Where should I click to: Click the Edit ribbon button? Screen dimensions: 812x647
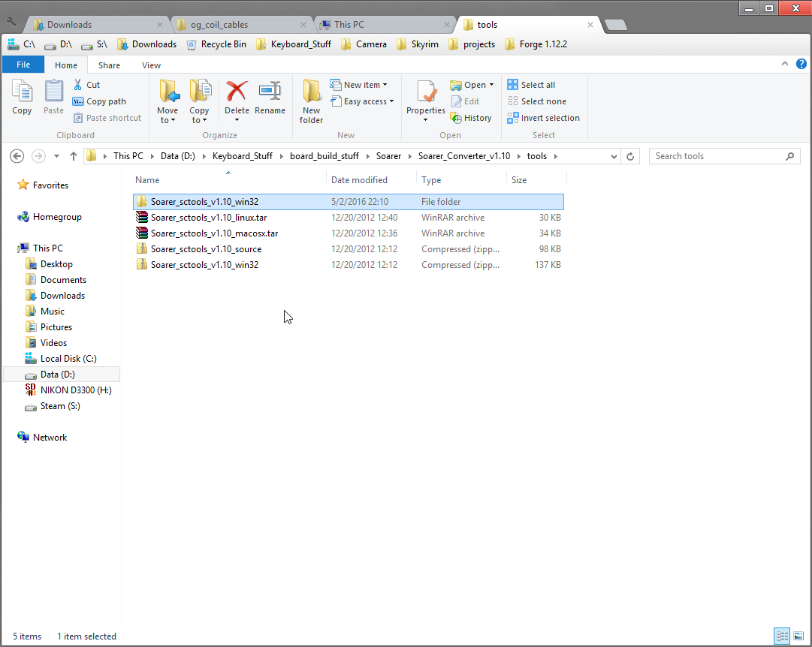(465, 101)
